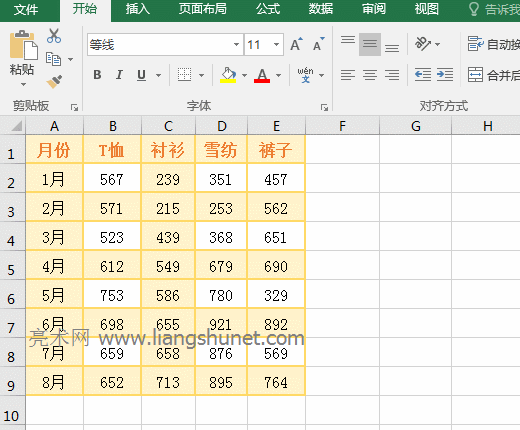Click the lightbulb Tell Me icon
This screenshot has height=430, width=520.
pos(474,9)
